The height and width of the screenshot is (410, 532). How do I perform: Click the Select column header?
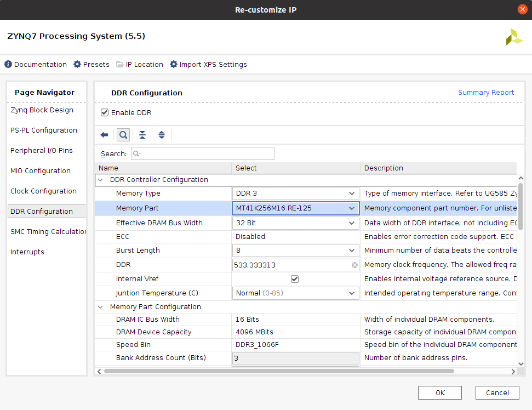tap(296, 168)
